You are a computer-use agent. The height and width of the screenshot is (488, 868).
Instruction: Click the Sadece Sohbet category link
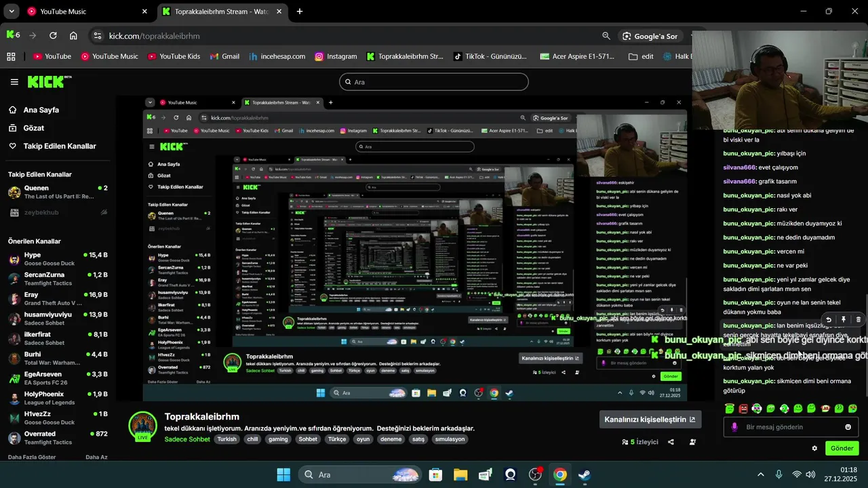pyautogui.click(x=187, y=439)
